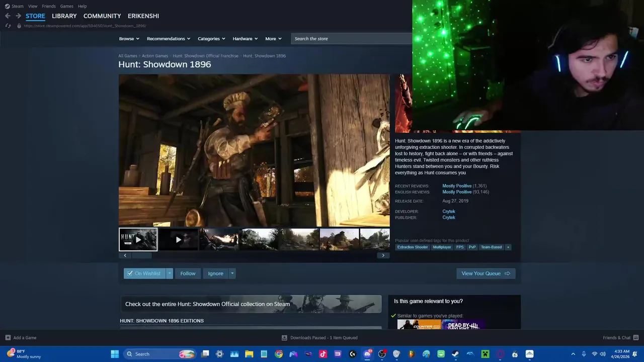Screen dimensions: 644x362
Task: Click the Follow button
Action: [188, 274]
